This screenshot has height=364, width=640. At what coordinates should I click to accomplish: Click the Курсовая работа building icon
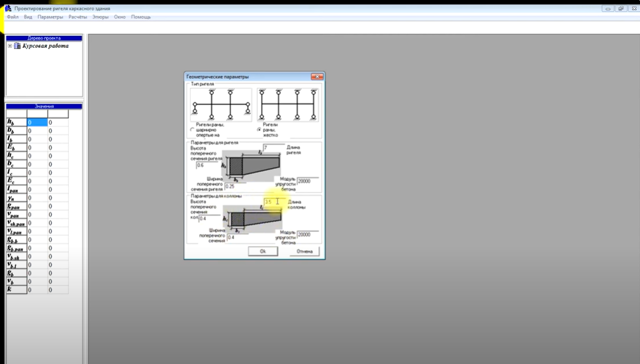[17, 46]
